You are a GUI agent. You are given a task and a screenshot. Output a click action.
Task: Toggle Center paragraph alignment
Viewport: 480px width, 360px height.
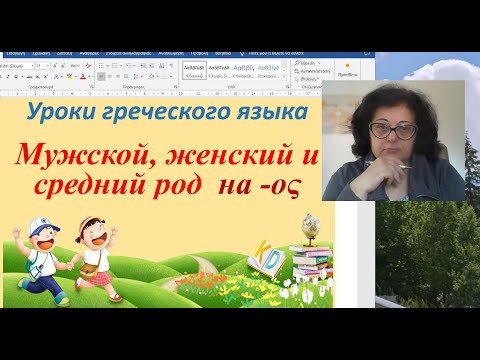coord(110,77)
